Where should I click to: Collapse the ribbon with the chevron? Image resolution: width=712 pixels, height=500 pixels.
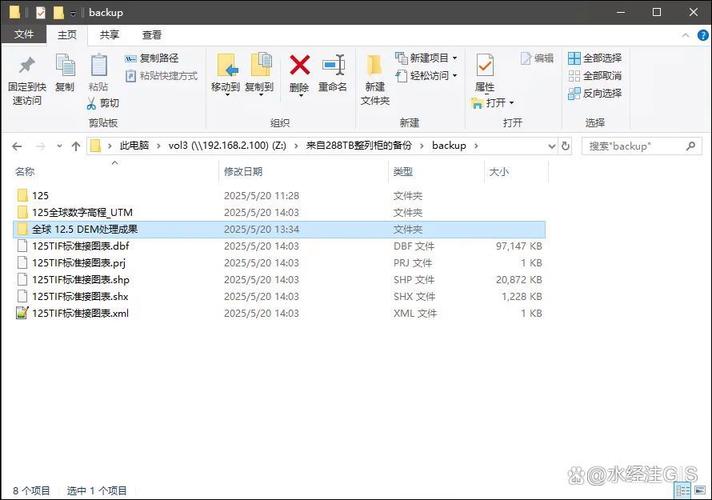pos(686,35)
